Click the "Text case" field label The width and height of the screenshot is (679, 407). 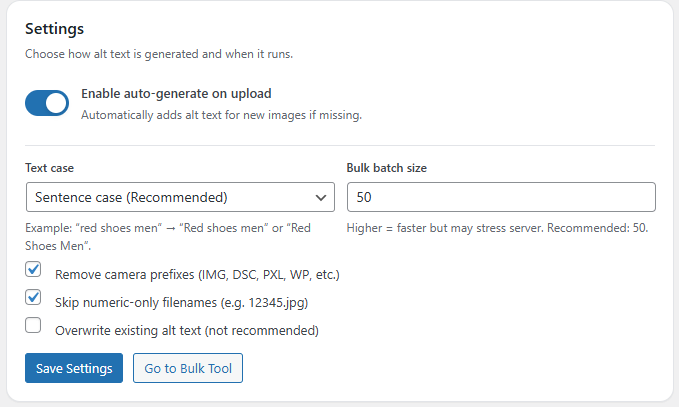(x=50, y=168)
